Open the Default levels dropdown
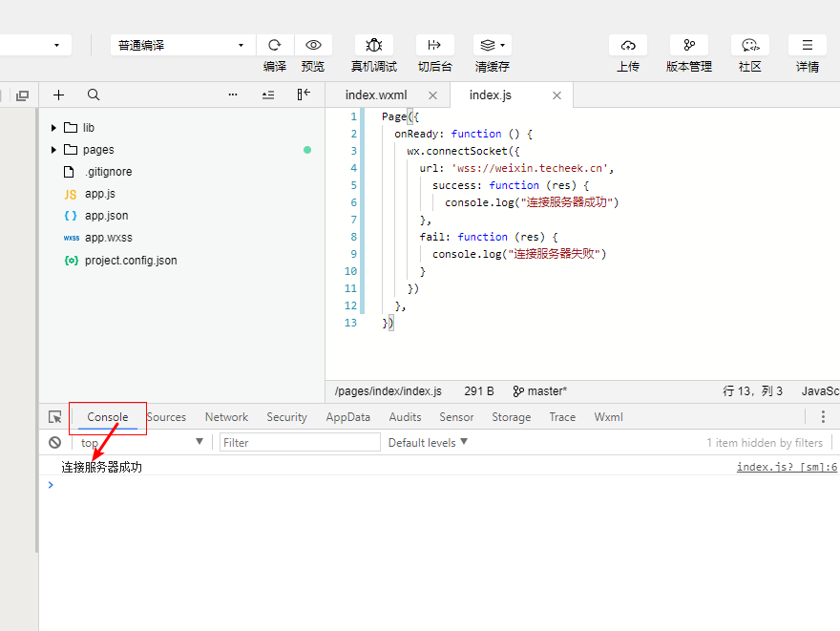 tap(428, 442)
